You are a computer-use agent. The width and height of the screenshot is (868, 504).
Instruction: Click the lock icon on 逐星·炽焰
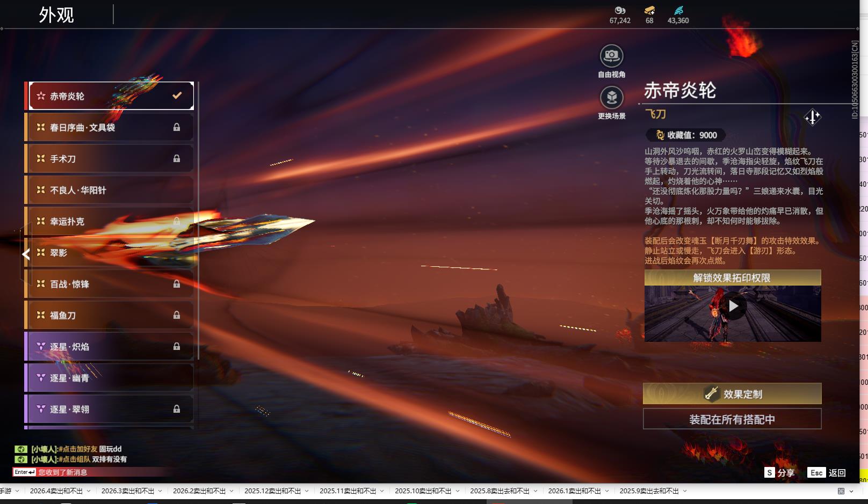177,347
